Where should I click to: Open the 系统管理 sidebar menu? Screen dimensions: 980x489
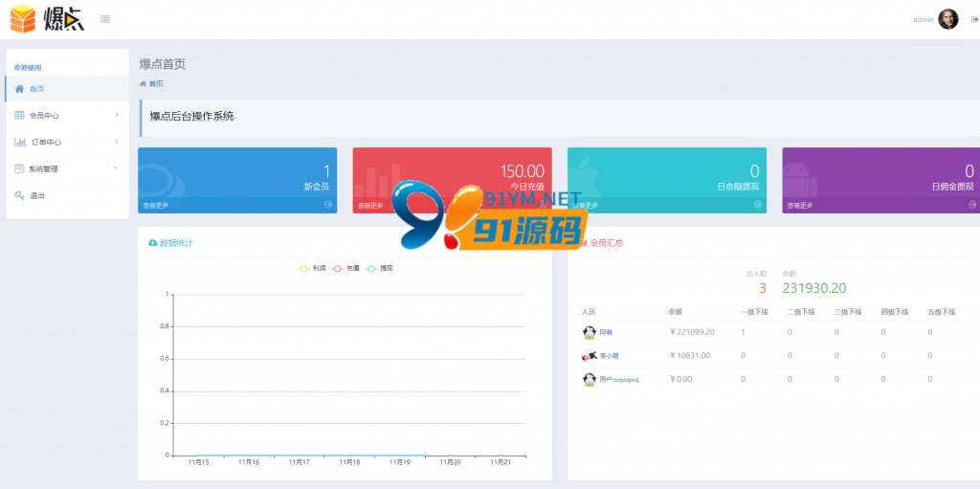pyautogui.click(x=67, y=168)
